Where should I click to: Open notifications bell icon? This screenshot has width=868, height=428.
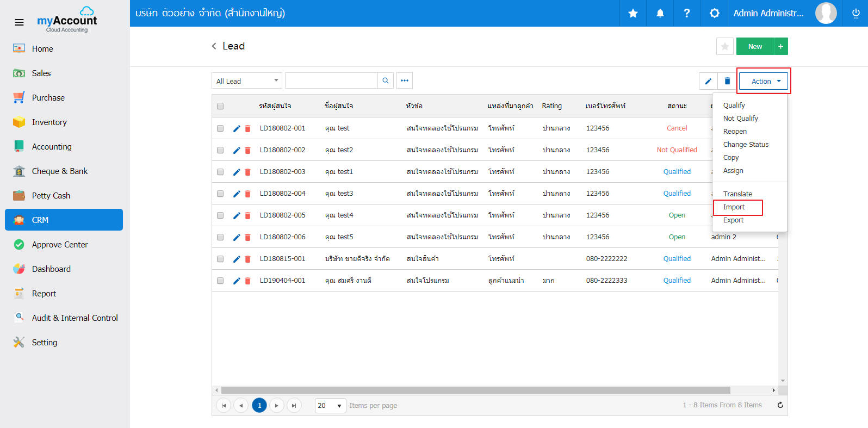660,13
